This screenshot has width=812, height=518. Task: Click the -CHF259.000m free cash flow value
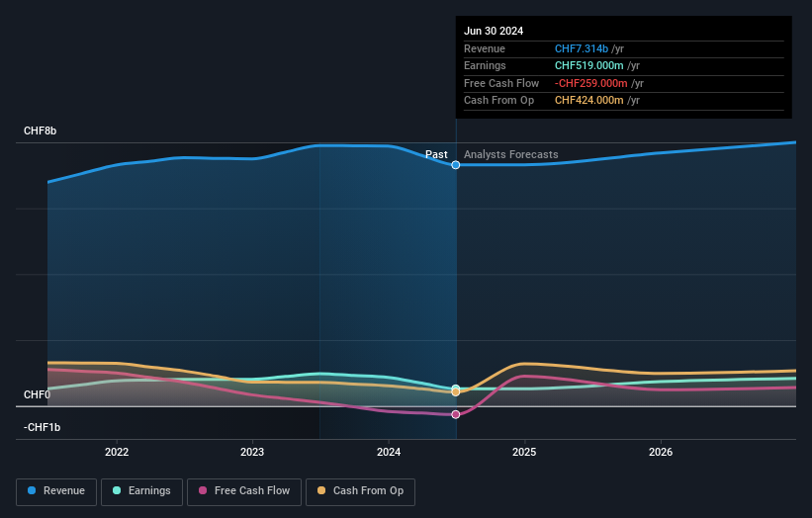pyautogui.click(x=590, y=83)
